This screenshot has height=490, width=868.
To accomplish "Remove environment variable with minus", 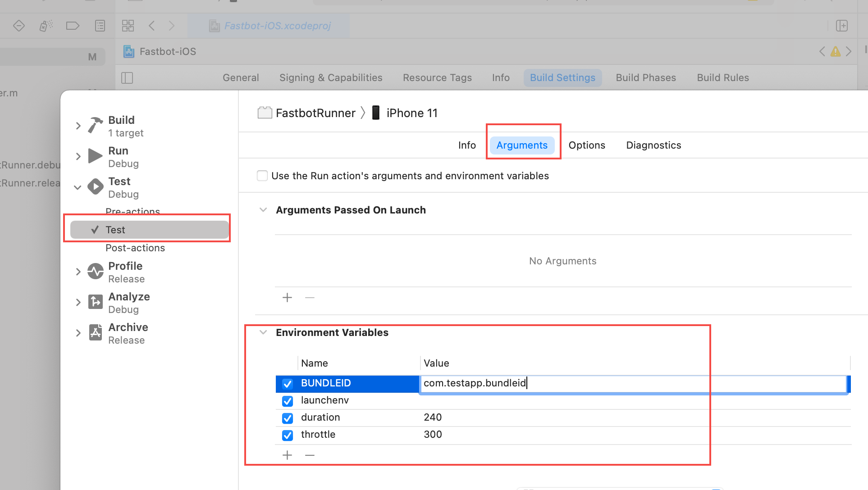I will [310, 455].
